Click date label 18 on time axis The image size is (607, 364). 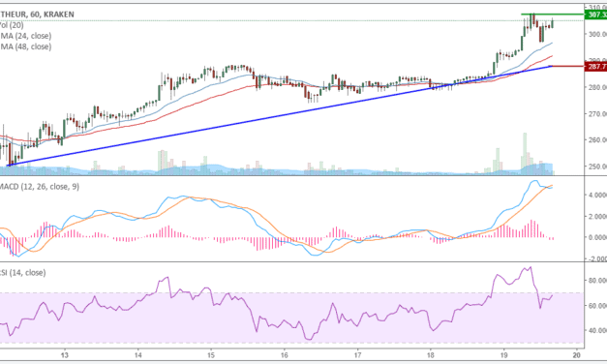[430, 355]
